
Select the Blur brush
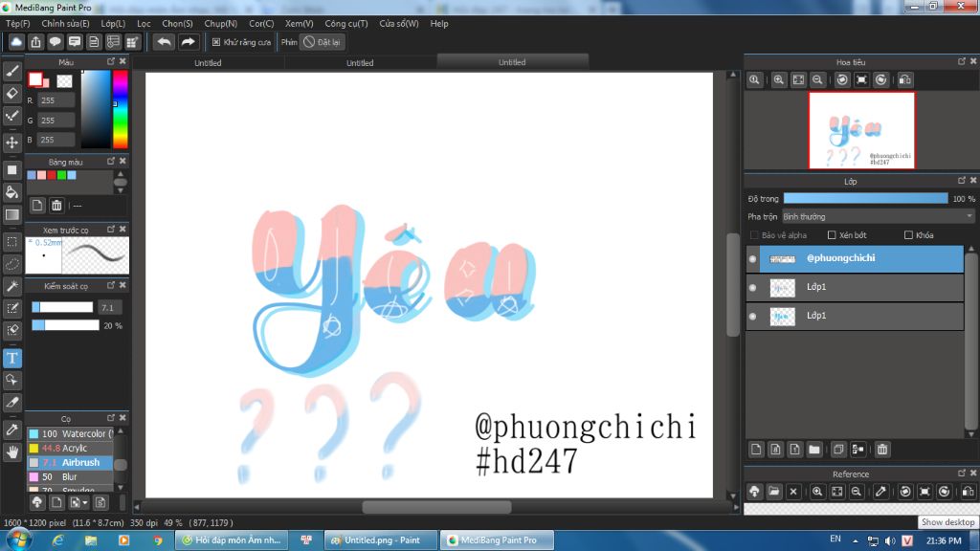point(70,476)
